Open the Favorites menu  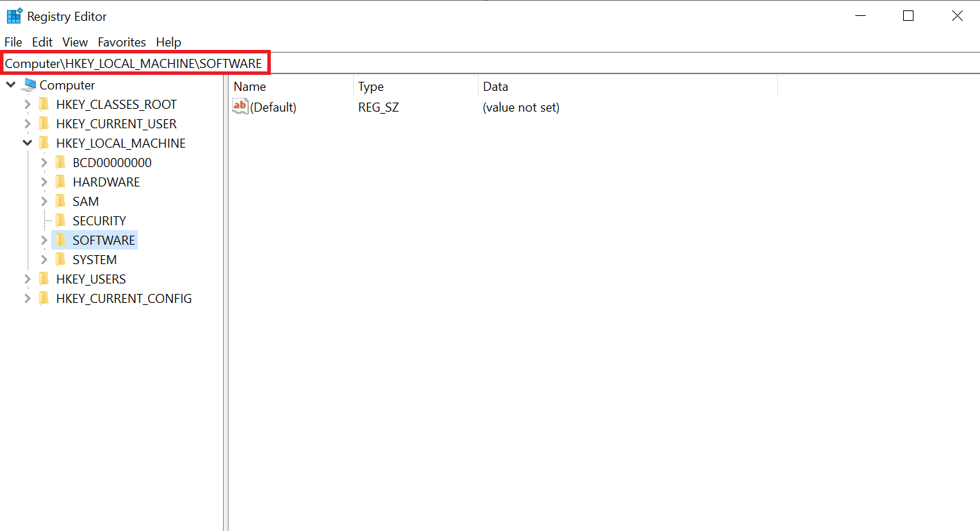coord(122,42)
